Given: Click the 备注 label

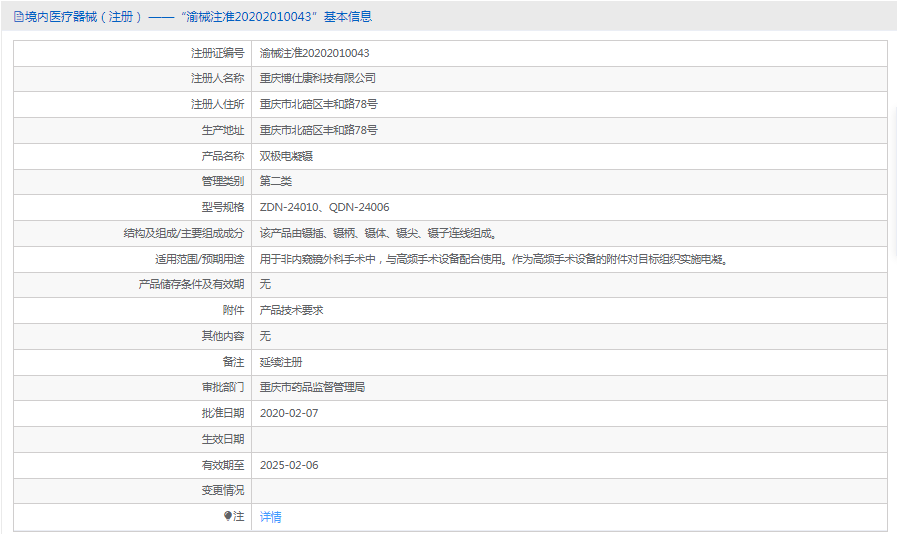Looking at the screenshot, I should click(x=233, y=362).
